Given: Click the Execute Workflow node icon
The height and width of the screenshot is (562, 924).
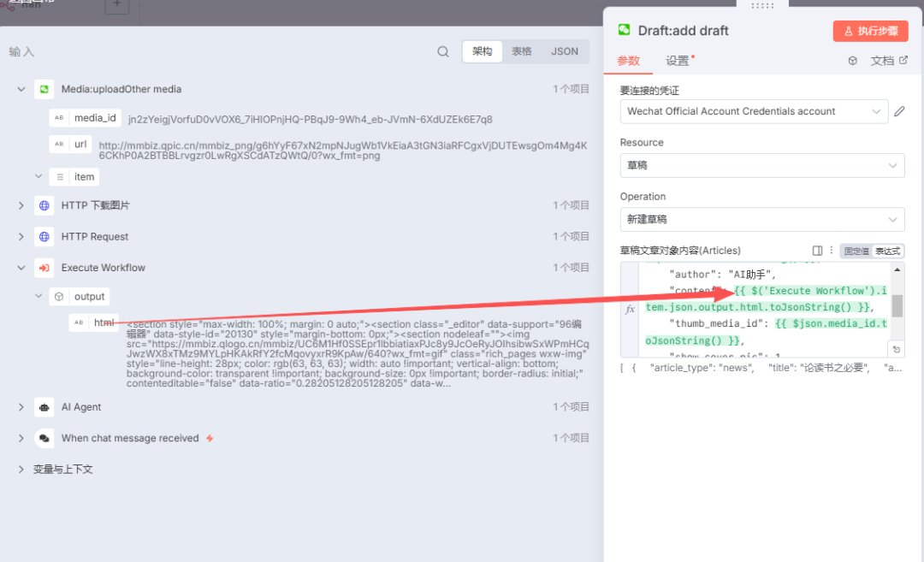Looking at the screenshot, I should tap(44, 268).
